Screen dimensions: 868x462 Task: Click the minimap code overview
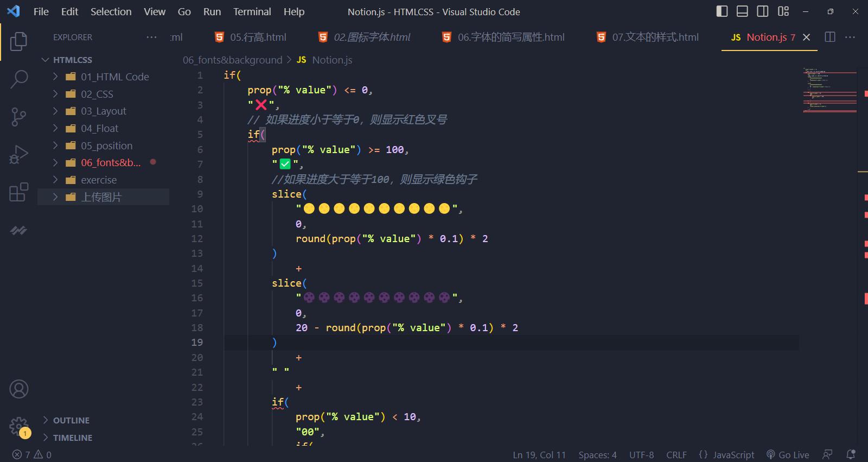tap(829, 90)
